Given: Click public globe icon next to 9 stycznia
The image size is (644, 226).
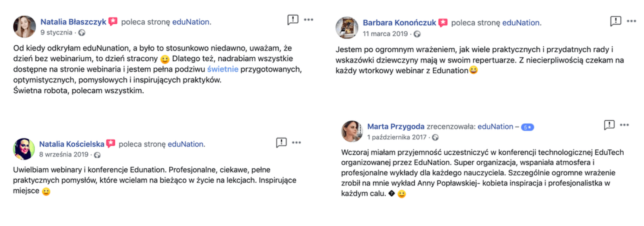Looking at the screenshot, I should click(82, 33).
